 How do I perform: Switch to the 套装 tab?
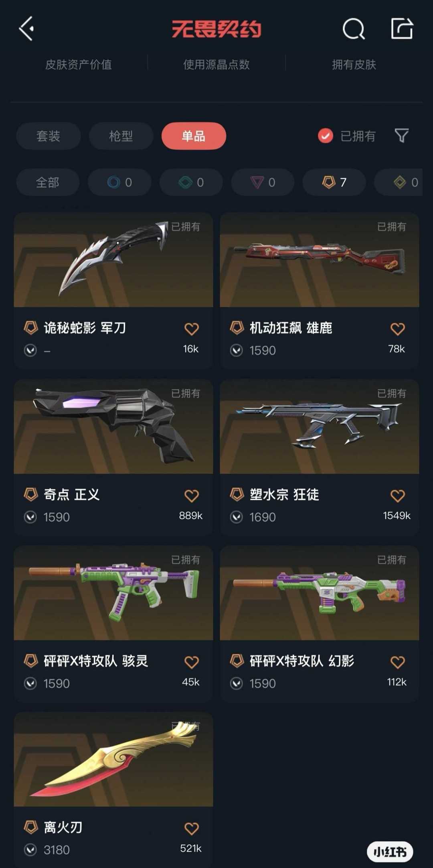point(49,136)
